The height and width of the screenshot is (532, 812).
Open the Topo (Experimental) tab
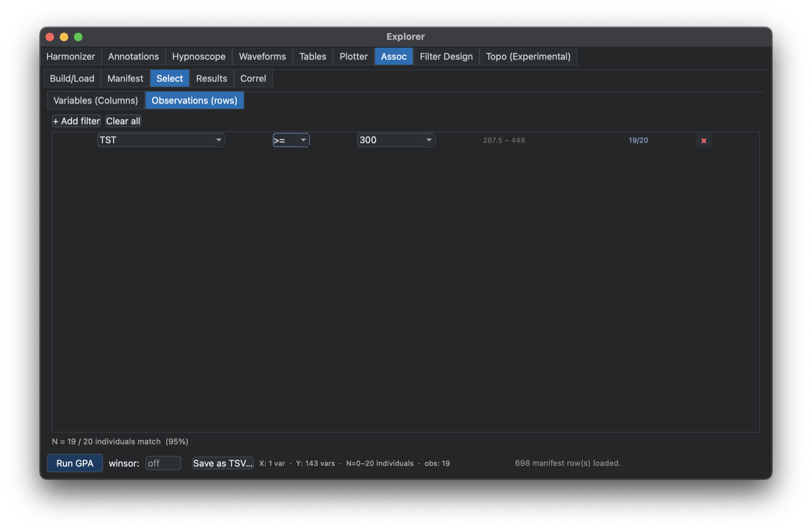(x=528, y=56)
